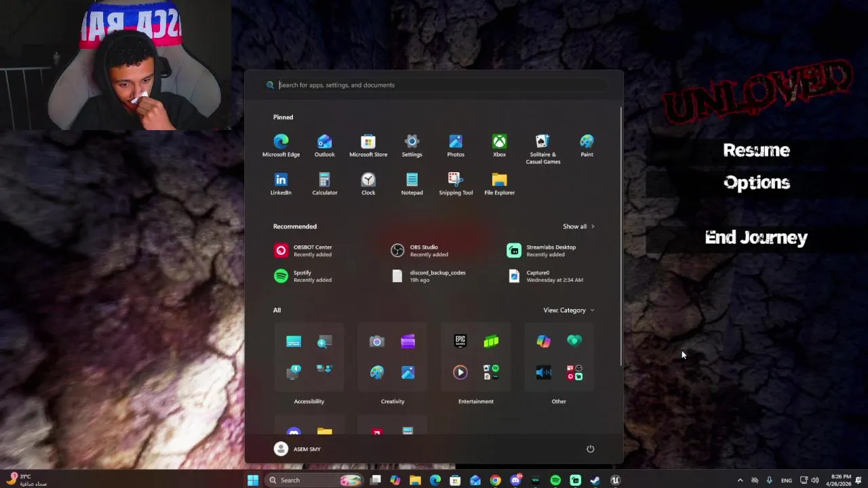The image size is (868, 488).
Task: Open the weather widget showing 31°C
Action: pos(25,480)
